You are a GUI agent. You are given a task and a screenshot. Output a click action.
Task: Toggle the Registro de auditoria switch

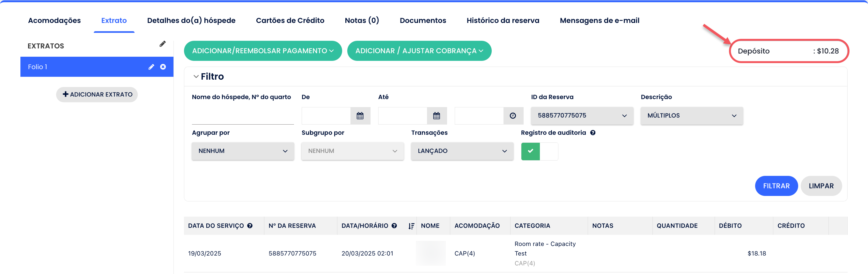coord(539,151)
